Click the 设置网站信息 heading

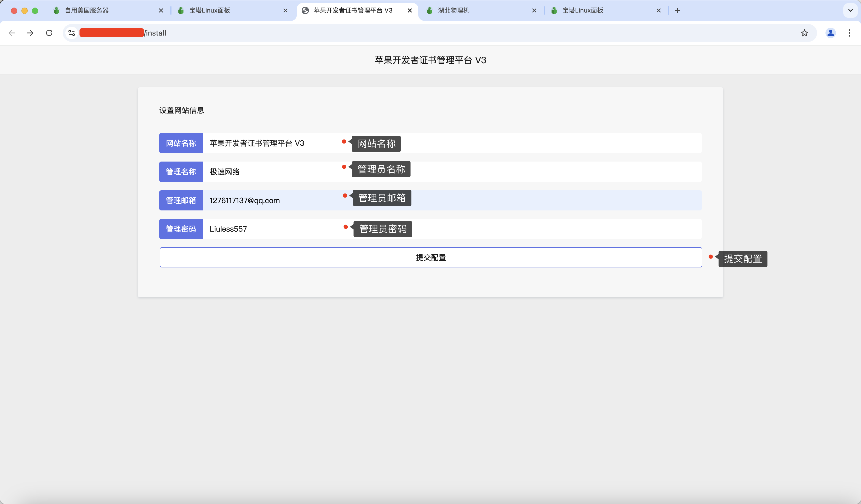pyautogui.click(x=182, y=110)
